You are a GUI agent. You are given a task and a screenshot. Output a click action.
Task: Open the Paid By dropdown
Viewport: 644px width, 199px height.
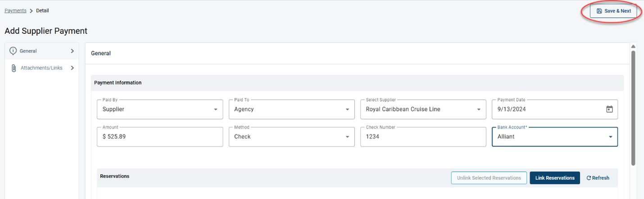pyautogui.click(x=160, y=109)
